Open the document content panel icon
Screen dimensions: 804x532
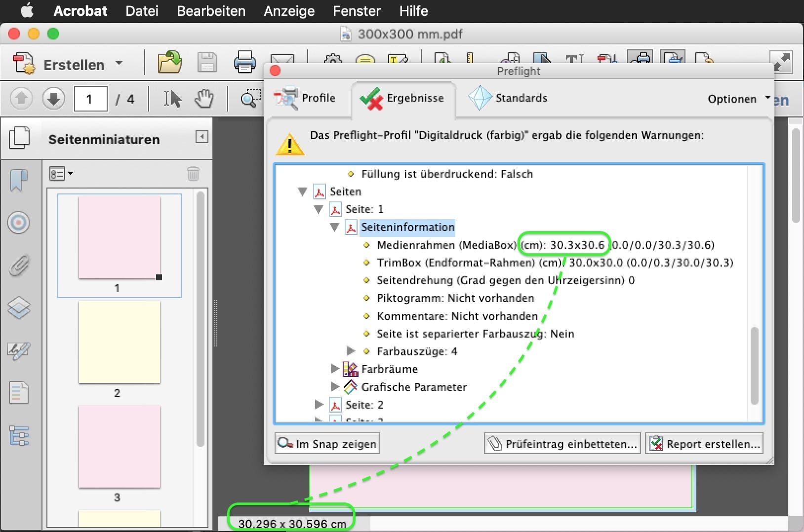(19, 393)
